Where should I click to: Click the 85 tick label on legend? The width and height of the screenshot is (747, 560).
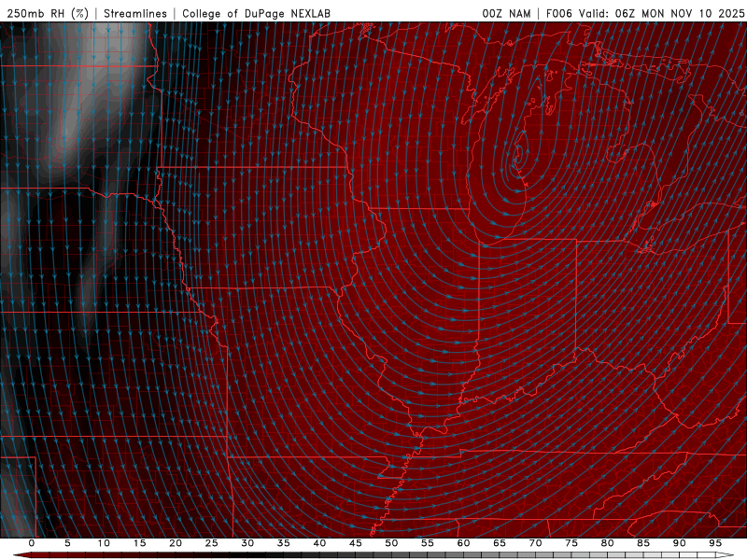[x=643, y=543]
